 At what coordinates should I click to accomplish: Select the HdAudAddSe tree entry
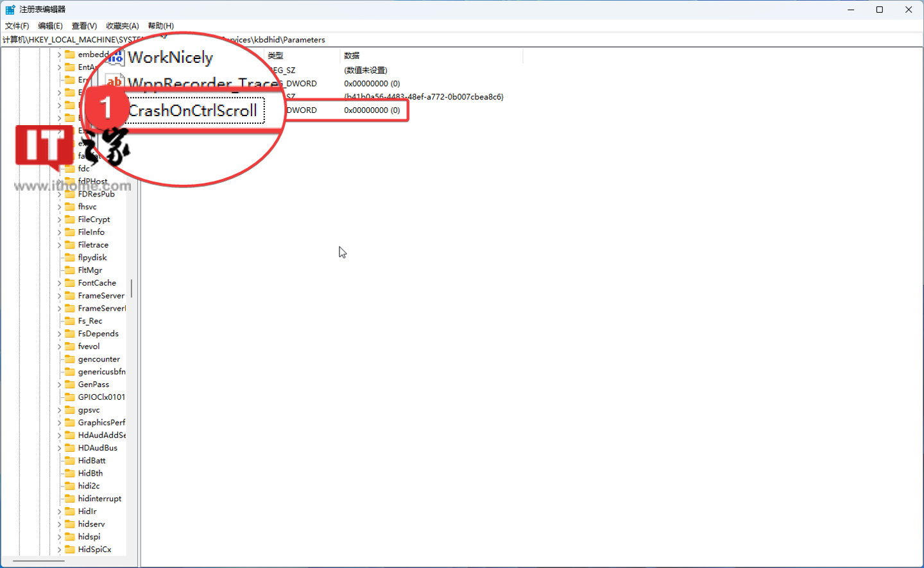coord(102,435)
